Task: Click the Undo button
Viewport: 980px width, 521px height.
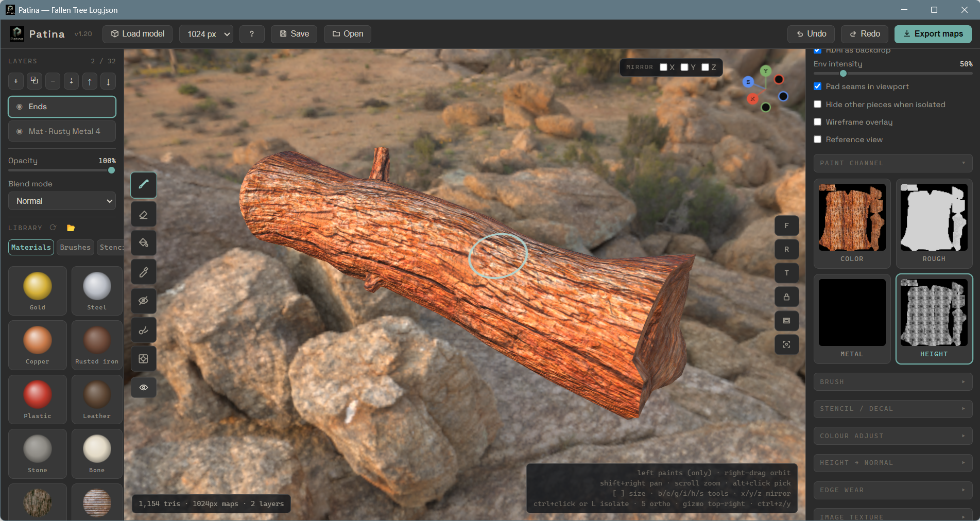Action: tap(811, 34)
